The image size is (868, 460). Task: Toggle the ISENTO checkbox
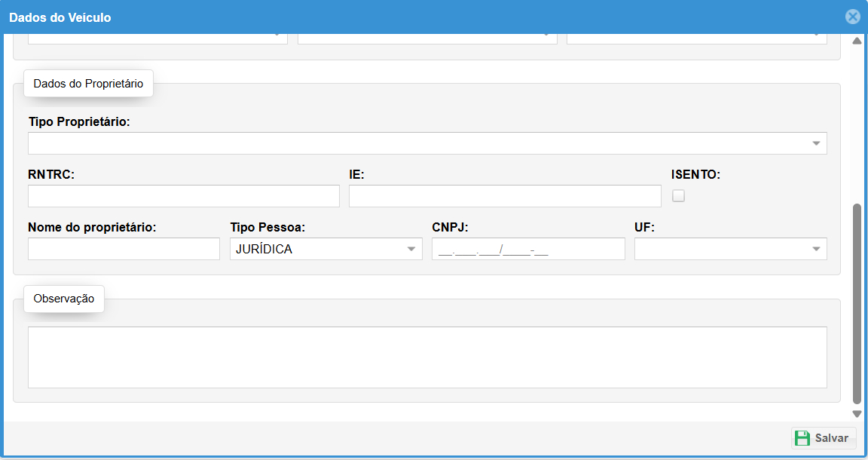[x=678, y=196]
